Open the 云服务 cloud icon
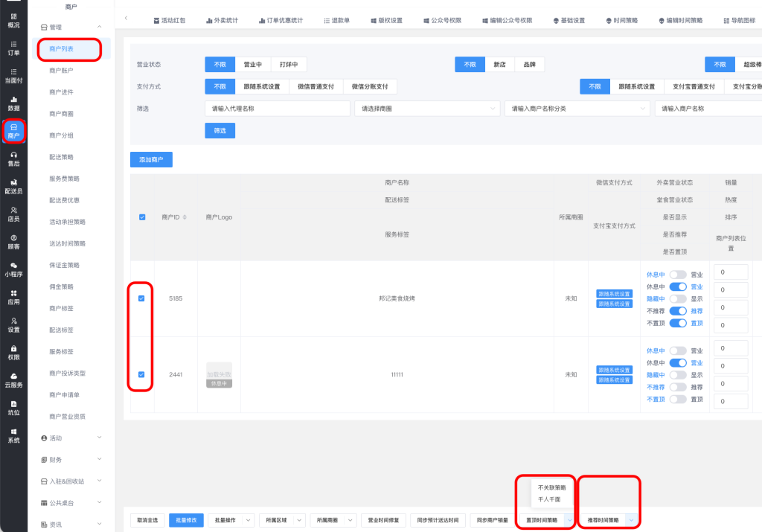762x532 pixels. [x=13, y=379]
